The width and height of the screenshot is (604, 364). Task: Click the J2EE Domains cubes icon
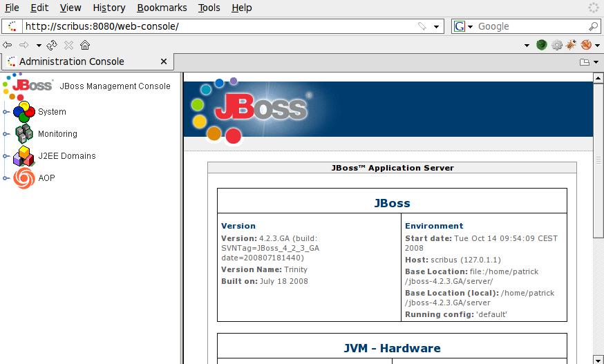24,156
